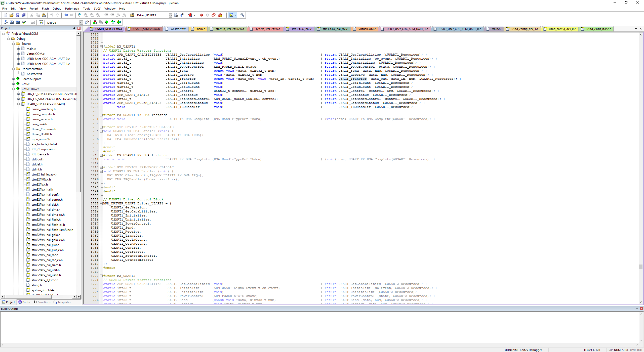Open the Peripherals menu
The image size is (644, 352).
point(72,9)
